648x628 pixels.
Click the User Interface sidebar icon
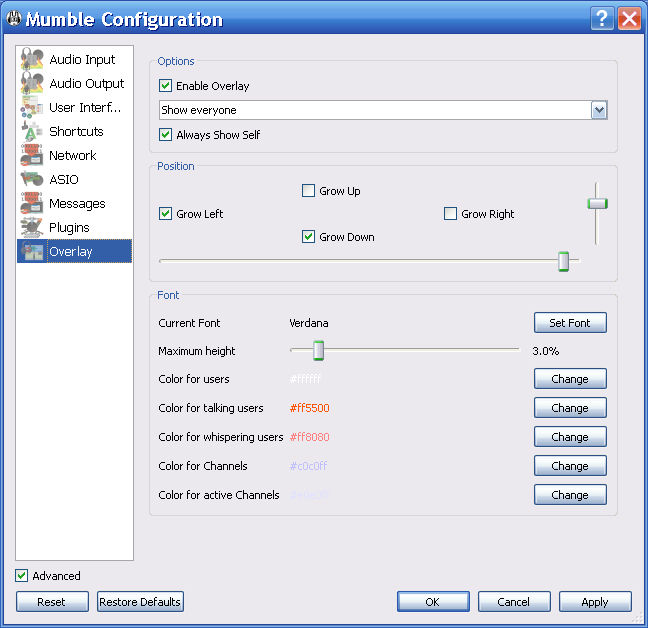pyautogui.click(x=32, y=107)
